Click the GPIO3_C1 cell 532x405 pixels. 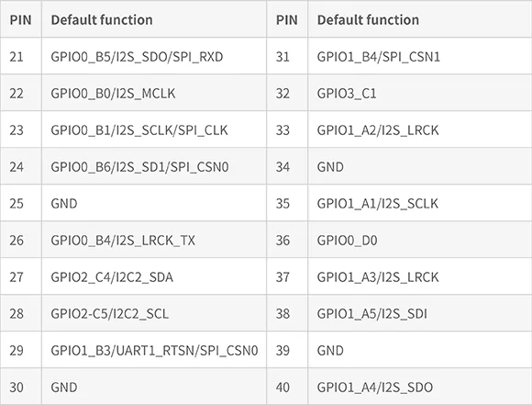pos(420,93)
